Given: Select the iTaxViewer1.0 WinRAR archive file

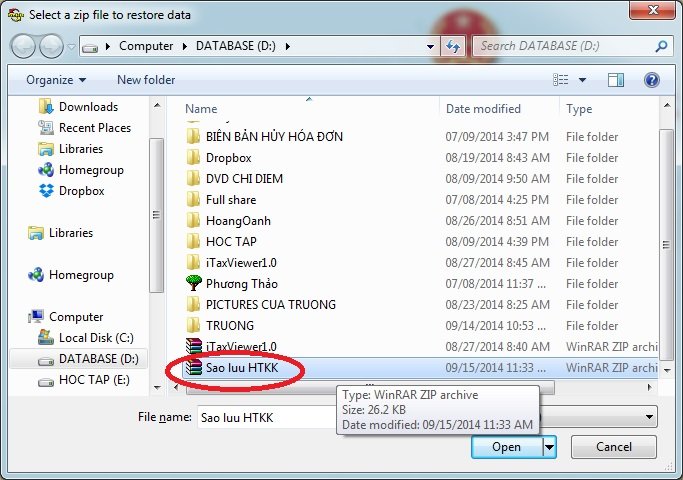Looking at the screenshot, I should [240, 347].
